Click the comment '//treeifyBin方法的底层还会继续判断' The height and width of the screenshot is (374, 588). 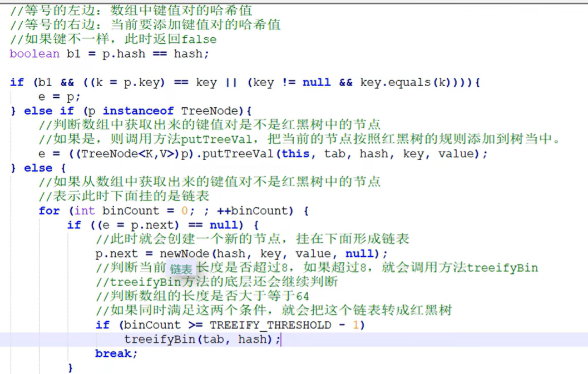point(216,282)
